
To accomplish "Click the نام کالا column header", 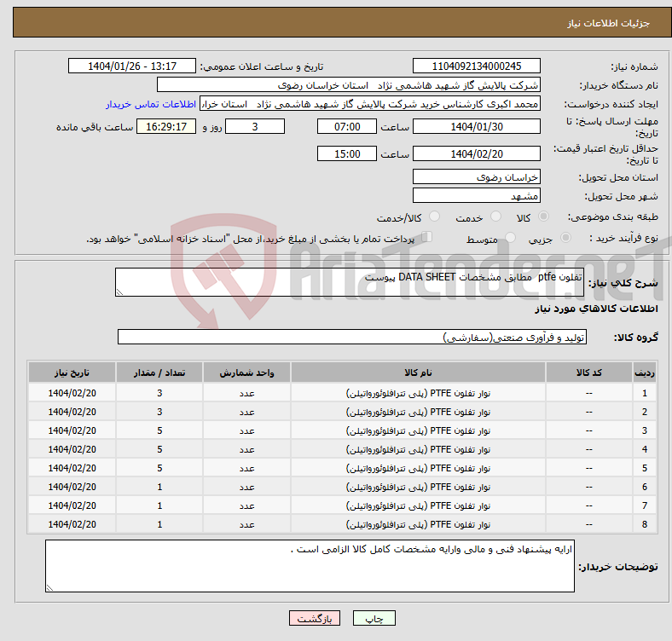I will (x=418, y=372).
